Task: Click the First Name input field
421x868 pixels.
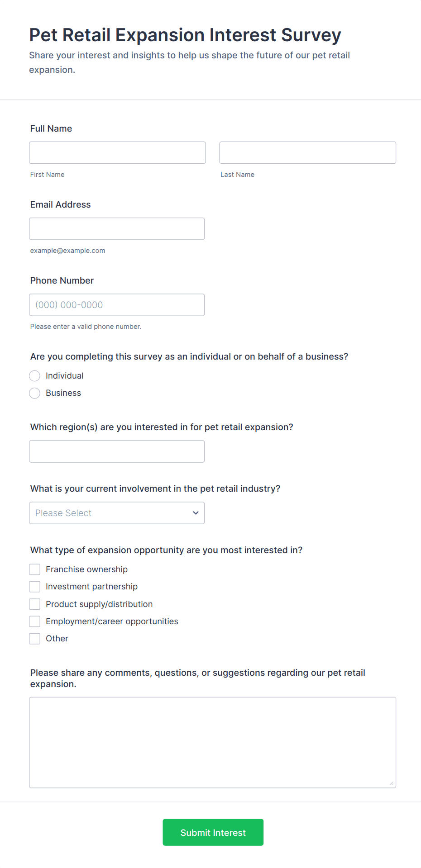Action: pyautogui.click(x=117, y=152)
